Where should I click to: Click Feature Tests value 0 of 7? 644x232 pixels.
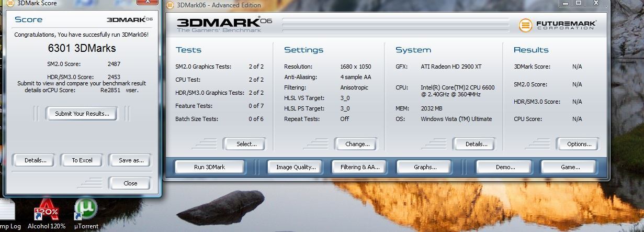tap(256, 106)
